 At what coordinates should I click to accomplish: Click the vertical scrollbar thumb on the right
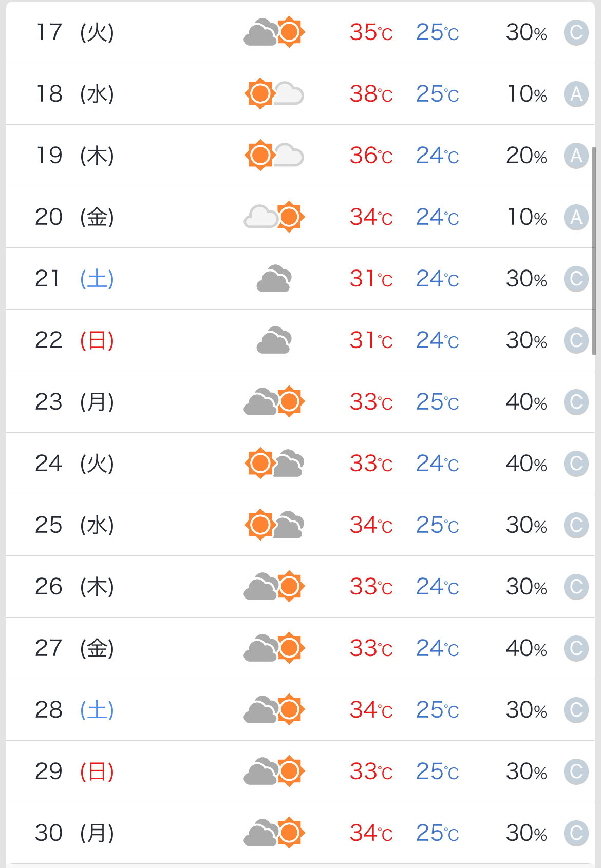594,250
